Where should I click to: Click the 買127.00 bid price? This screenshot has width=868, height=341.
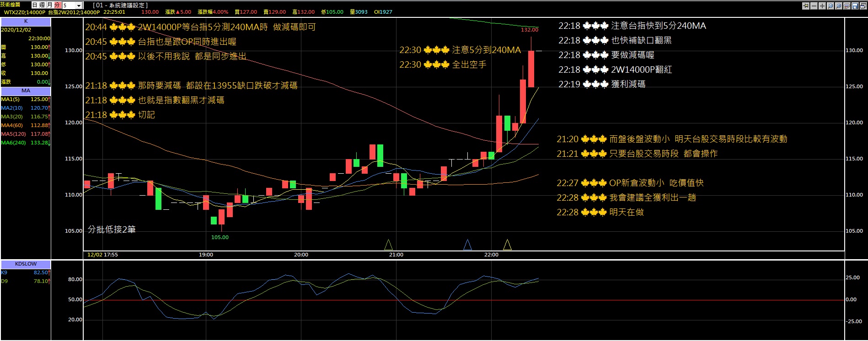[246, 12]
